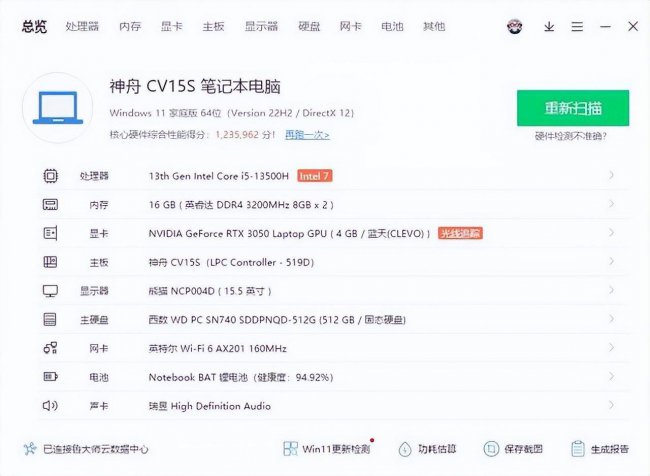
Task: Click the 再跑一次 link
Action: (x=307, y=135)
